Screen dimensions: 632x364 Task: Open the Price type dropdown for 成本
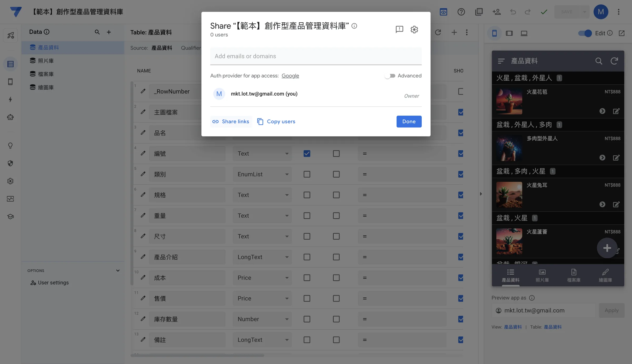[262, 278]
